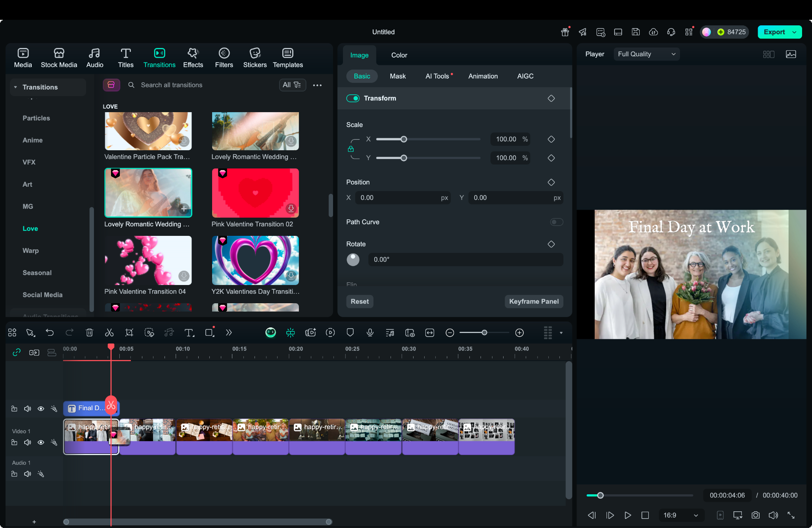The width and height of the screenshot is (812, 528).
Task: Switch to the Mask sub-tab
Action: coord(398,76)
